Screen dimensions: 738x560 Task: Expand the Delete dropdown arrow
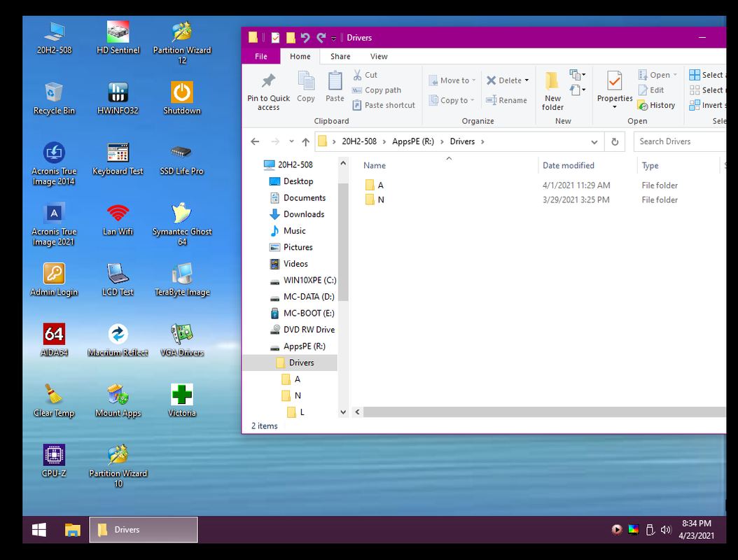[527, 80]
